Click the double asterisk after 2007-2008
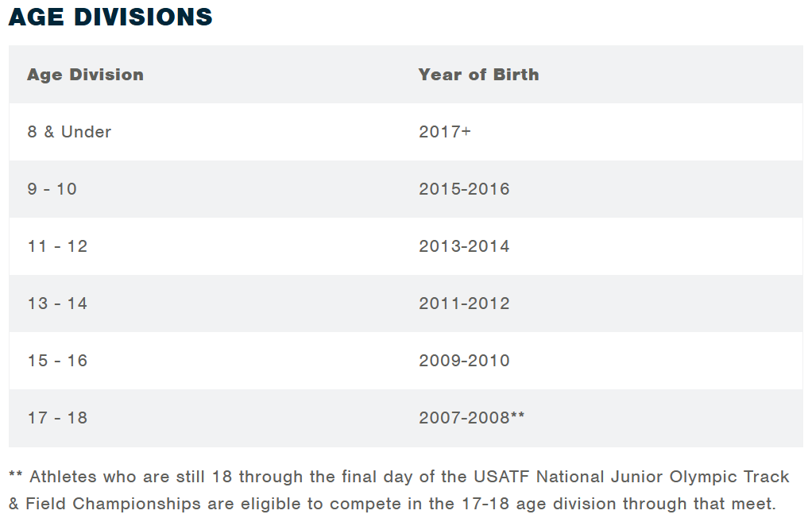The image size is (812, 522). (517, 416)
